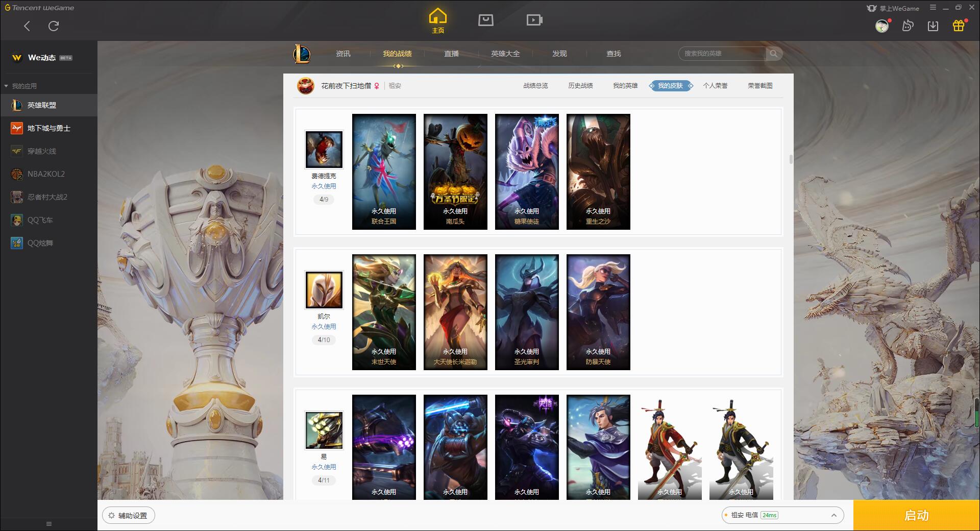Select 忍者村大战2 in the sidebar
980x531 pixels.
(x=48, y=197)
